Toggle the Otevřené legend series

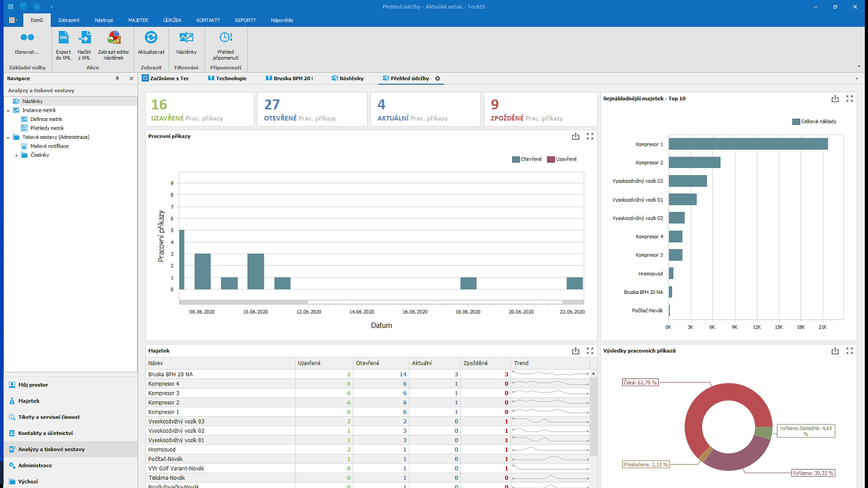(x=527, y=159)
